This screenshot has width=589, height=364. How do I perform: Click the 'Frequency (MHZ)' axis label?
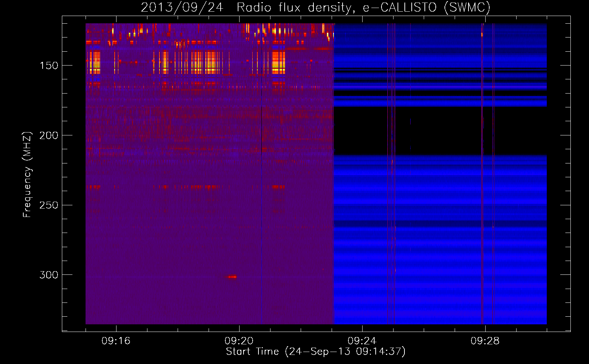tap(27, 174)
